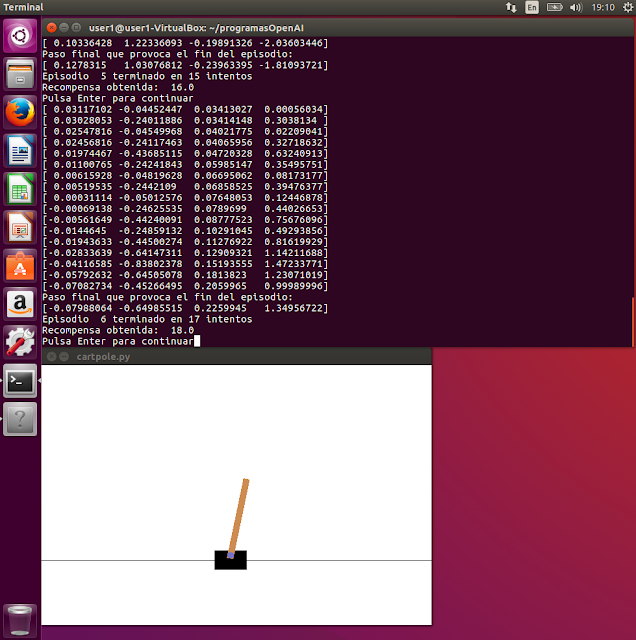Open System Settings from launcher
636x640 pixels.
[x=20, y=342]
